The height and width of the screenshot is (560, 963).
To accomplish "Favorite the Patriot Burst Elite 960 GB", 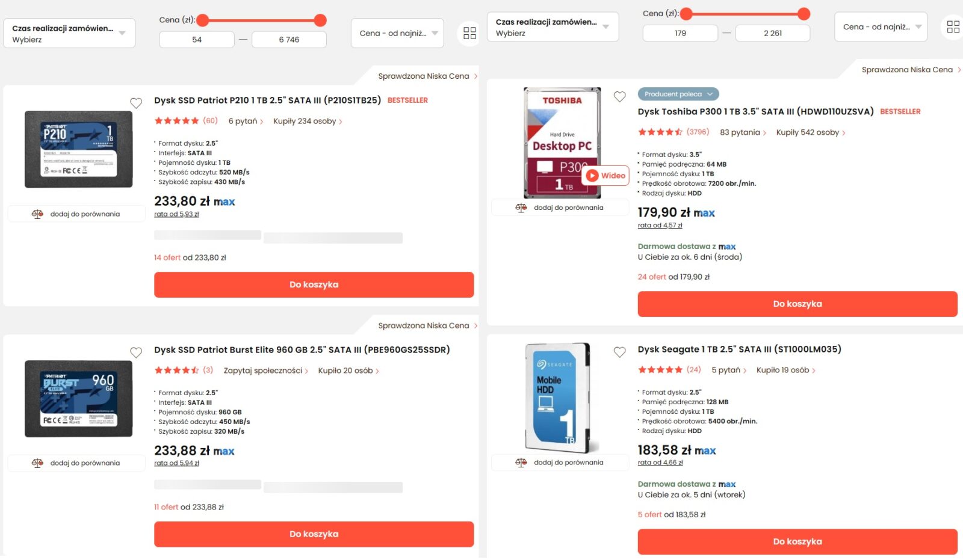I will click(x=136, y=352).
